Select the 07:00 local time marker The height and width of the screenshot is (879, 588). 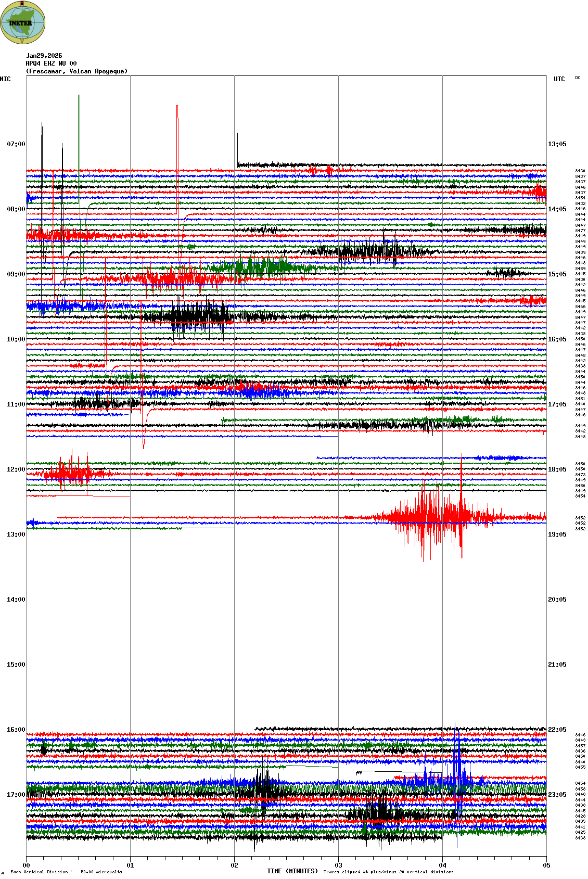[x=16, y=144]
